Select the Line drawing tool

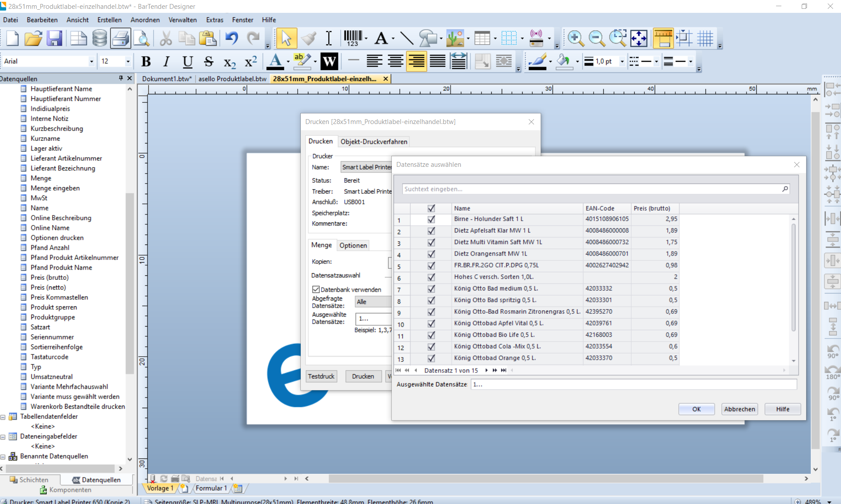[x=406, y=39]
